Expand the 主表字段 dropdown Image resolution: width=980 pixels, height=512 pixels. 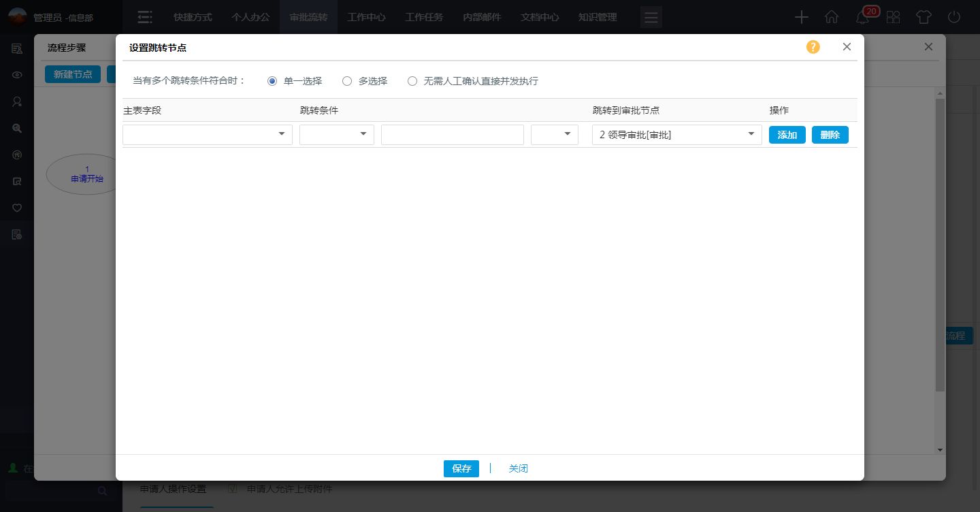(x=208, y=135)
